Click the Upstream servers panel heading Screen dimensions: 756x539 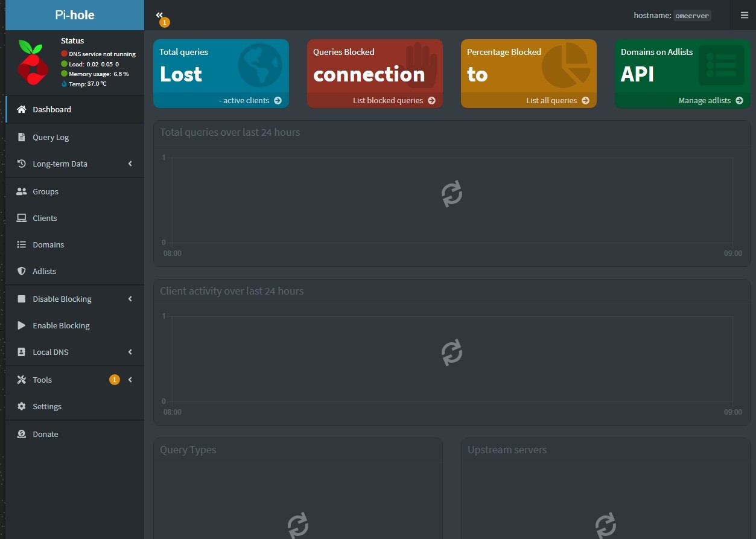point(507,450)
